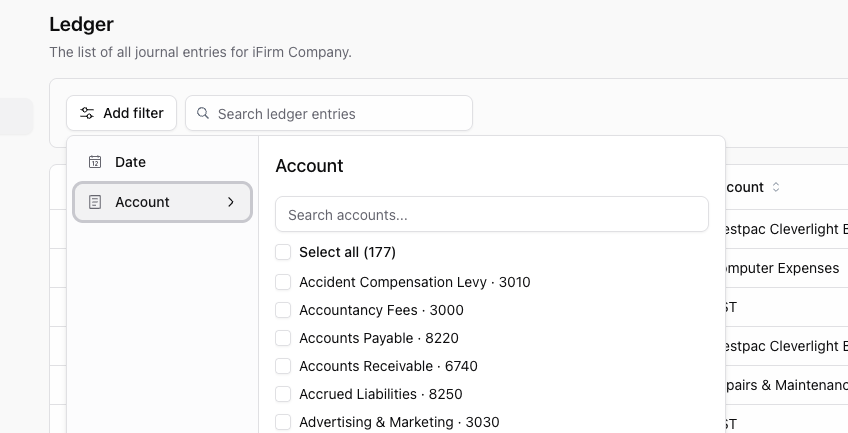Screen dimensions: 848x433
Task: Click the calendar icon next to Date
Action: pos(95,162)
